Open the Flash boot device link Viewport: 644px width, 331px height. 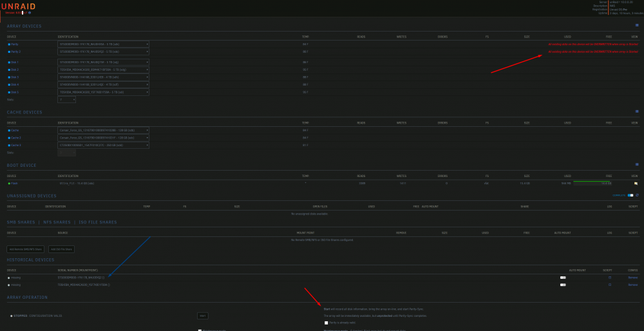(14, 183)
